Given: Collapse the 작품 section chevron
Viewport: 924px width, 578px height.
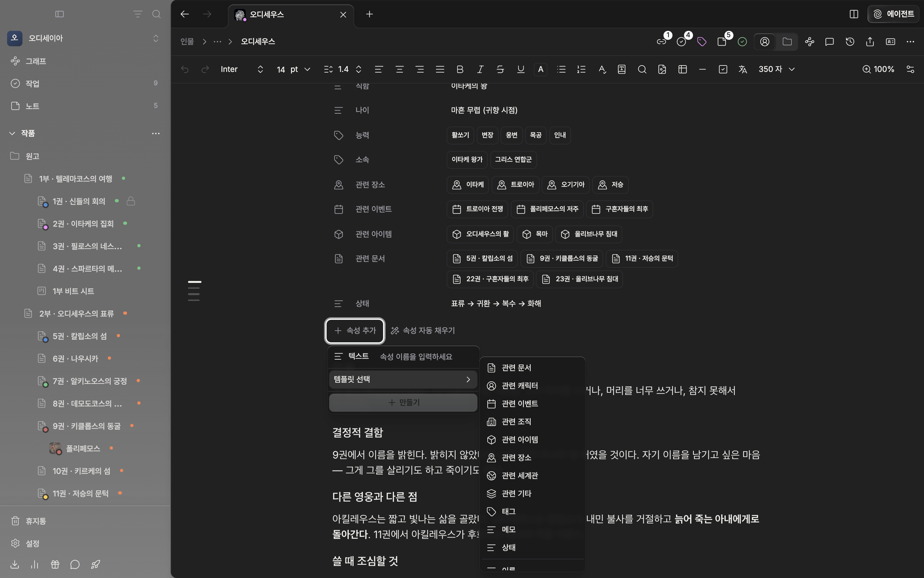Looking at the screenshot, I should [x=12, y=133].
